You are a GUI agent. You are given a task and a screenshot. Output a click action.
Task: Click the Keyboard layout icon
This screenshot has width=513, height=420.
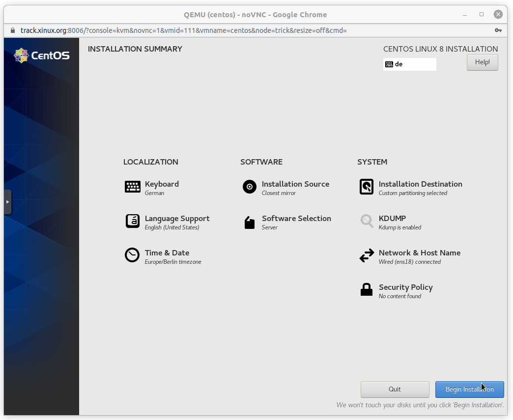pyautogui.click(x=132, y=187)
